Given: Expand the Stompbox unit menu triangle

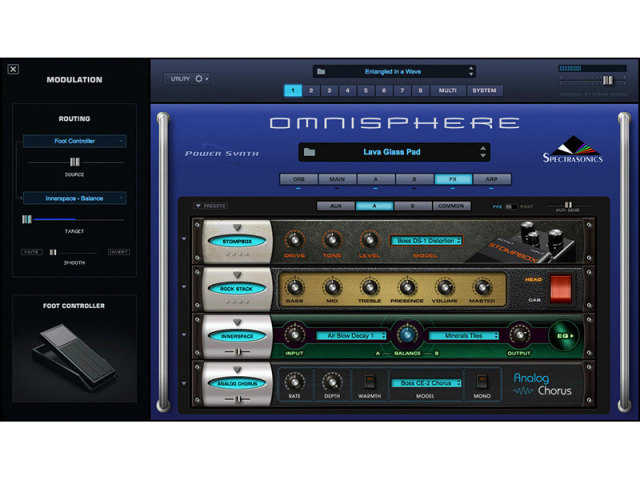Looking at the screenshot, I should click(237, 227).
